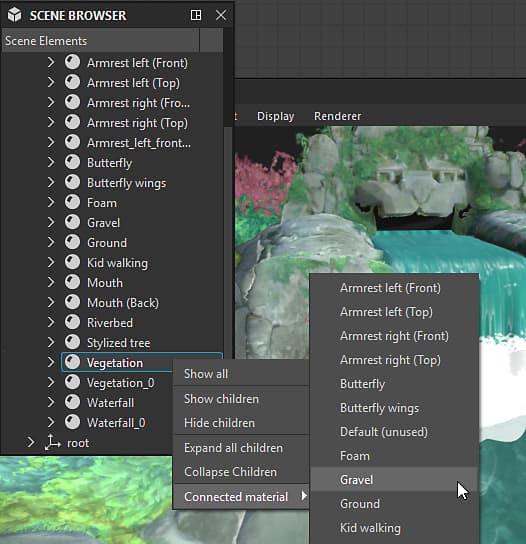This screenshot has width=526, height=544.
Task: Click material sphere icon for Stylized tree
Action: (x=72, y=342)
